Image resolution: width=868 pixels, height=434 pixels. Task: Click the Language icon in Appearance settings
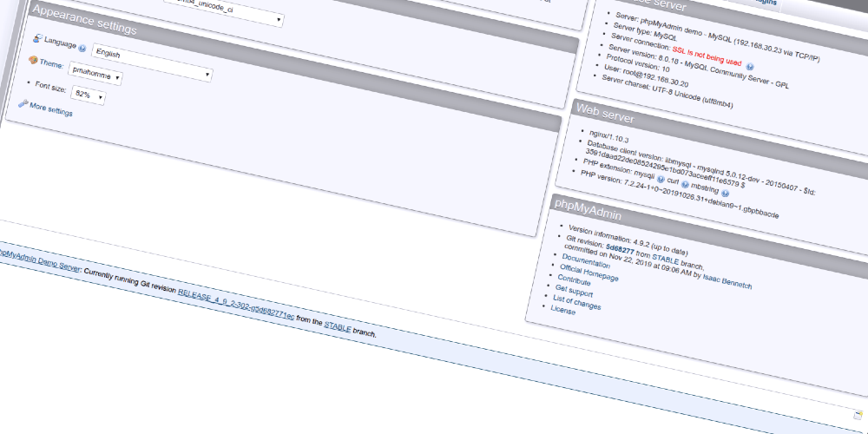[x=36, y=40]
